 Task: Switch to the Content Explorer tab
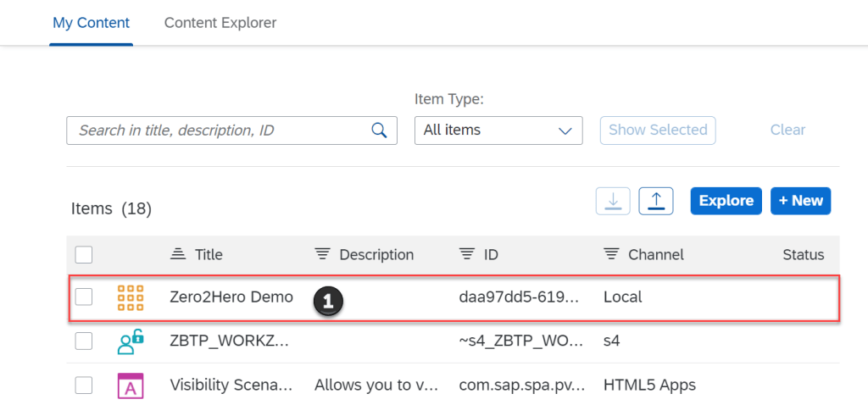tap(220, 23)
